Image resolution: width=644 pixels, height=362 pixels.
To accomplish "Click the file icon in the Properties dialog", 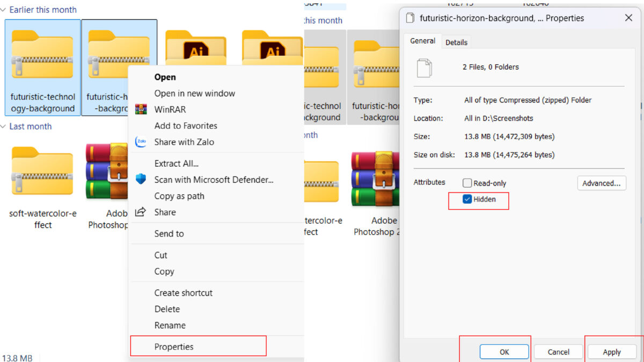I will tap(425, 68).
